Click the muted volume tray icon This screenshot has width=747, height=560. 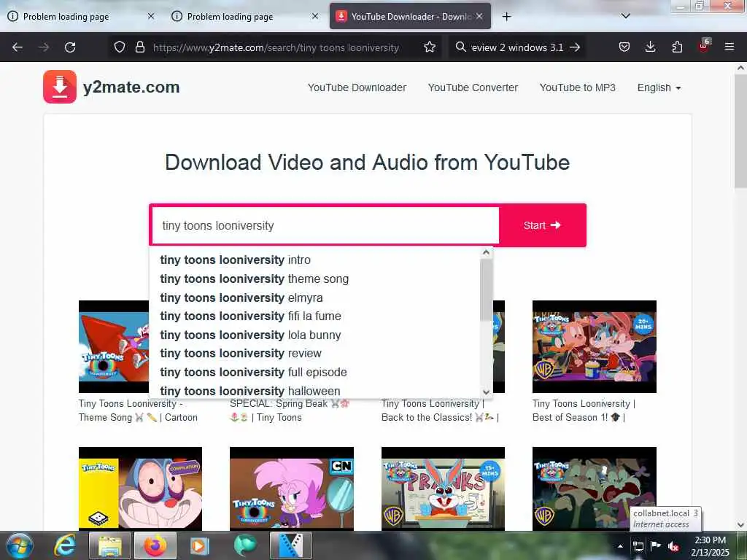(673, 547)
